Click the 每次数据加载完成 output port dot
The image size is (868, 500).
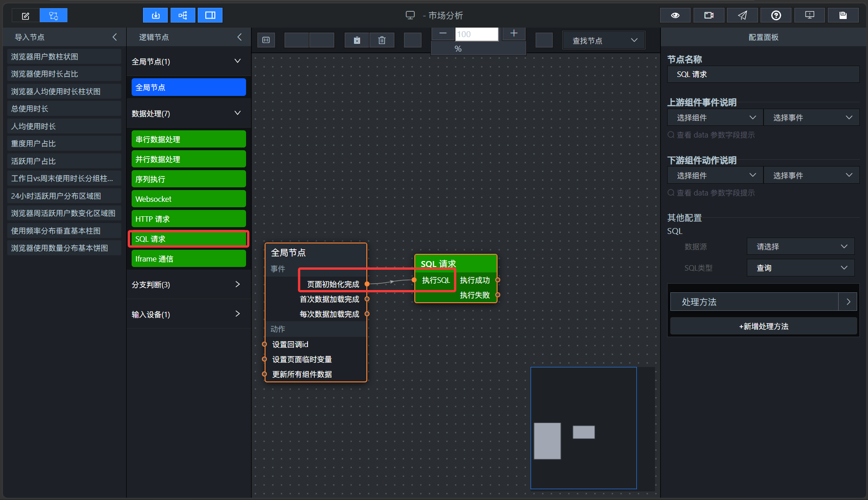point(367,314)
